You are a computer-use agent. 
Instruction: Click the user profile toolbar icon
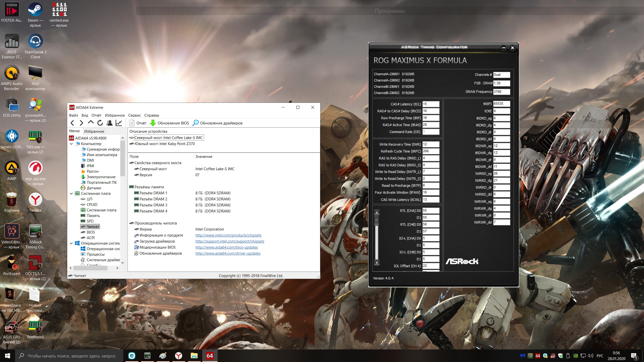point(109,123)
